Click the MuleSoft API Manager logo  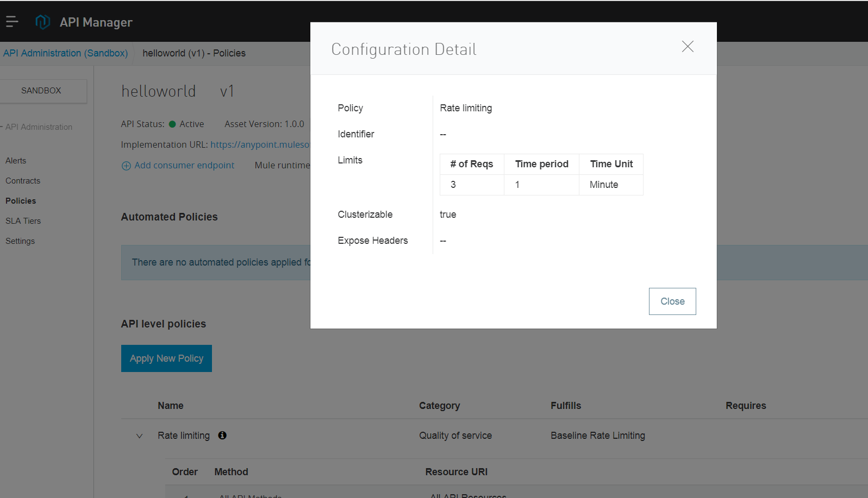click(42, 22)
